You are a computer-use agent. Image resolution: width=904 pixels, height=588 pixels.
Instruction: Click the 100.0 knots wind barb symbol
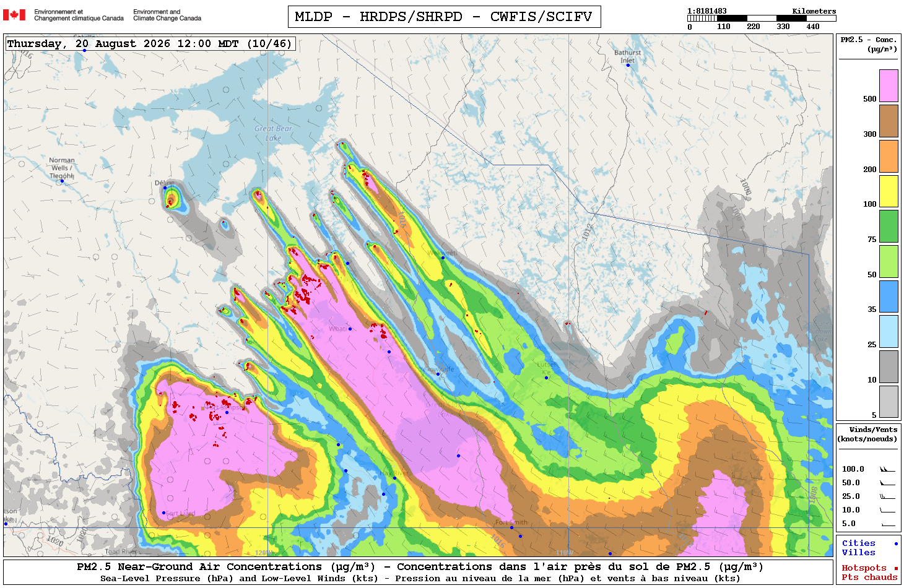(x=887, y=469)
